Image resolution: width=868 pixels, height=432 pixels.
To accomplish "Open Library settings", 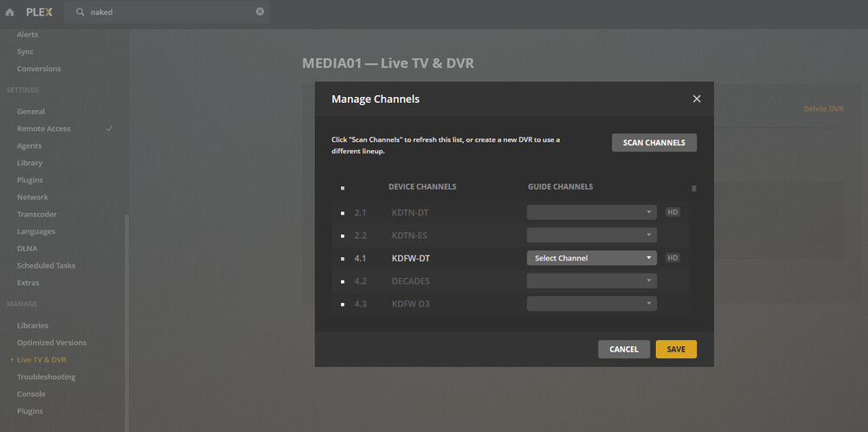I will click(x=29, y=163).
